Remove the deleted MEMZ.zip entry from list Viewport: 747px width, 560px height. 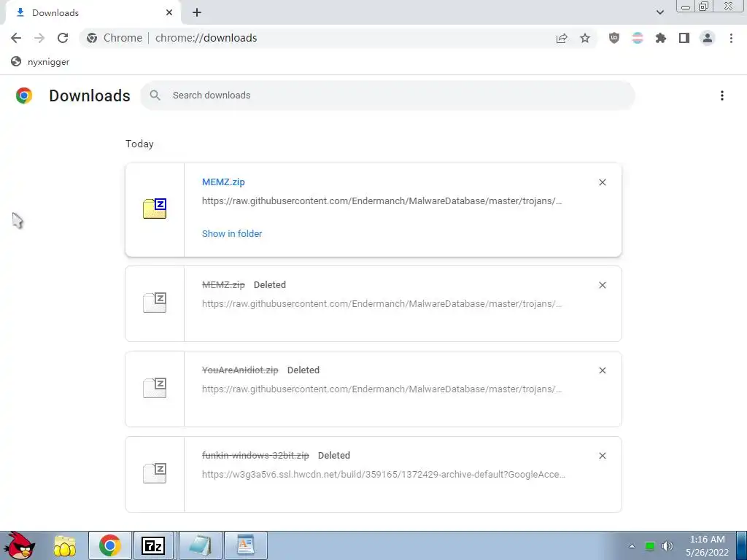[x=602, y=285]
